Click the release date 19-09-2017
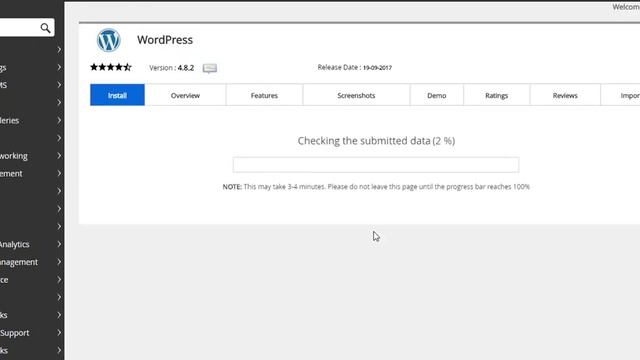640x360 pixels. (377, 68)
